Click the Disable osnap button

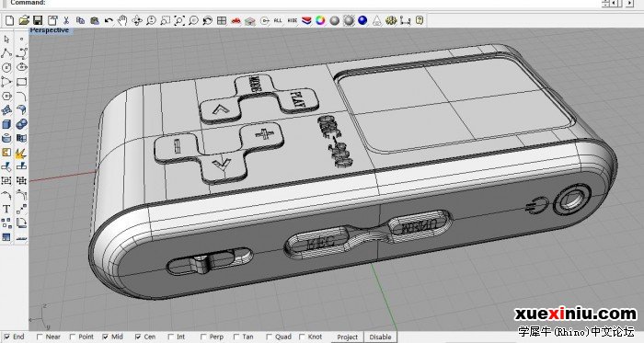pyautogui.click(x=380, y=337)
